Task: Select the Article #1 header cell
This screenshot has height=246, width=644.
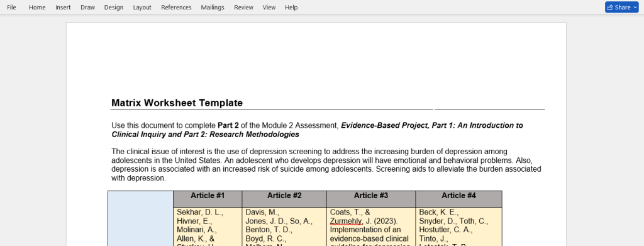Action: (x=208, y=199)
